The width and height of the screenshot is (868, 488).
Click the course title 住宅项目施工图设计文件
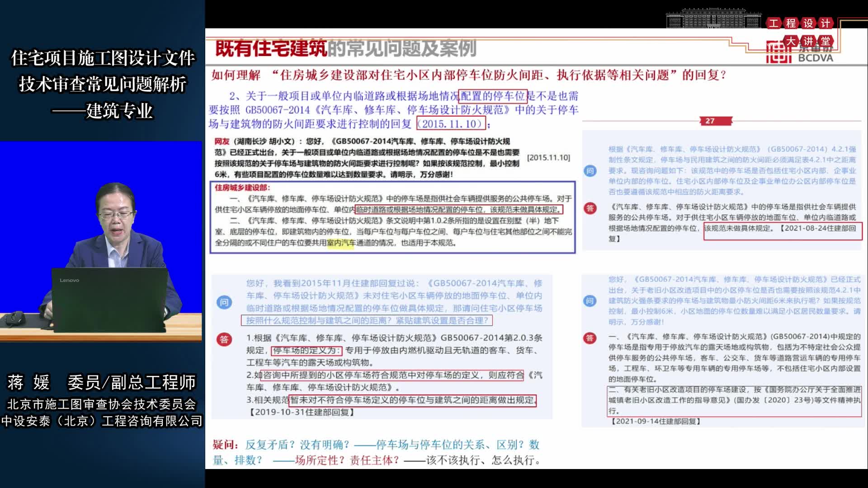103,58
